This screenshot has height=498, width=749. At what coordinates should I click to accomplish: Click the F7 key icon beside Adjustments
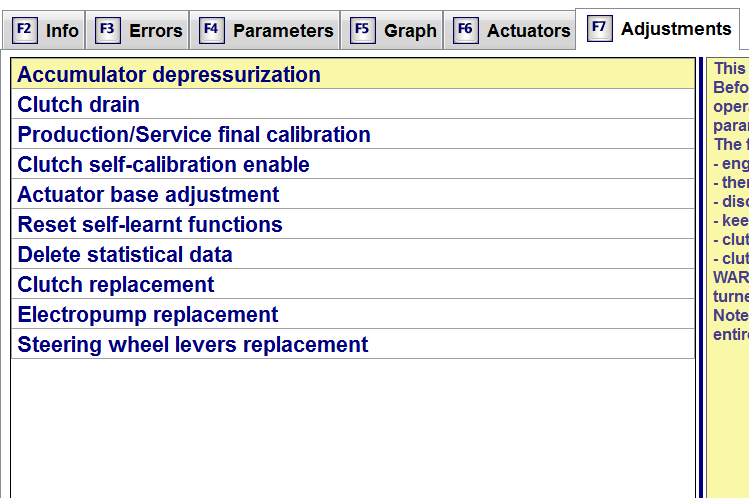tap(599, 28)
